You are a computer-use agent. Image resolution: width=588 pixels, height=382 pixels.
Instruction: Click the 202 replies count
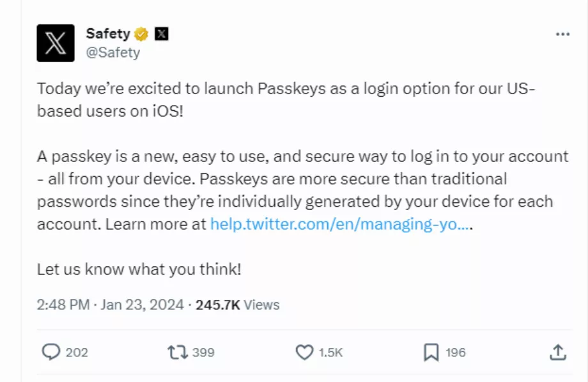click(77, 353)
